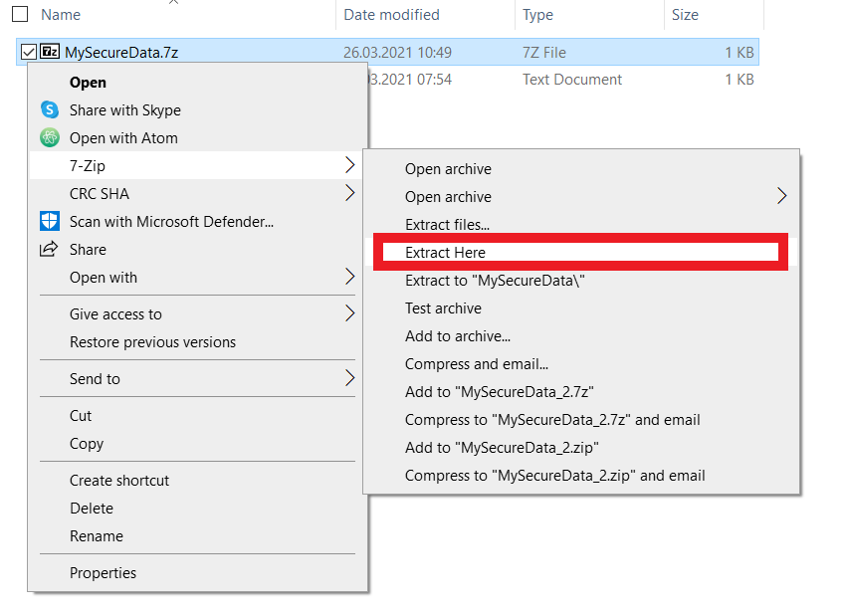Viewport: 846px width, 616px height.
Task: Select Extract files...
Action: 581,224
